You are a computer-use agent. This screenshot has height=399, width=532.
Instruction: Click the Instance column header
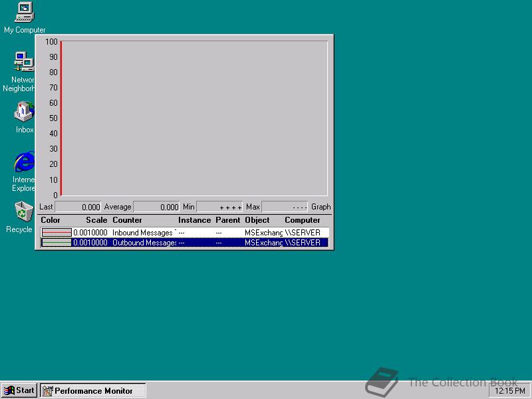194,220
